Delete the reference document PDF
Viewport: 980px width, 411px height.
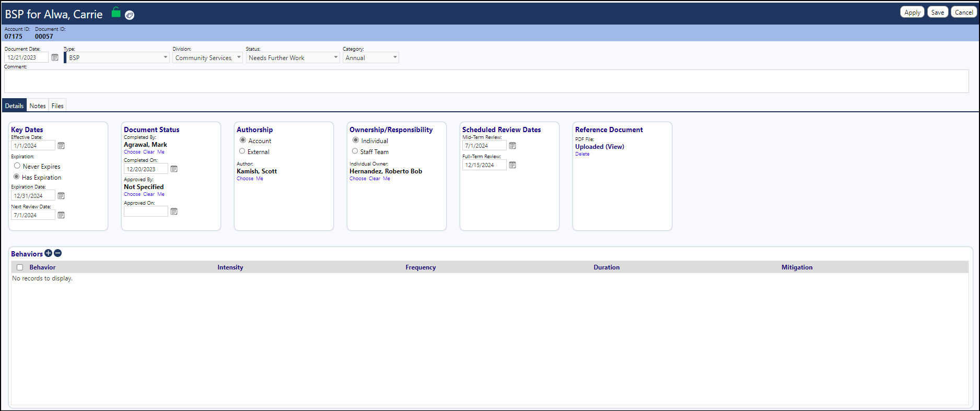582,154
